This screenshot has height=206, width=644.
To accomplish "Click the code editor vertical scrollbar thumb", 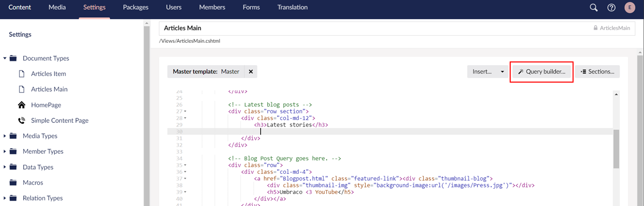I will [x=616, y=149].
